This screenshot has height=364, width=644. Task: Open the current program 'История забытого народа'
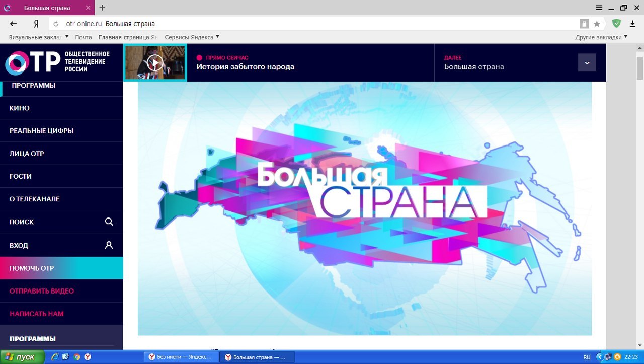point(245,66)
